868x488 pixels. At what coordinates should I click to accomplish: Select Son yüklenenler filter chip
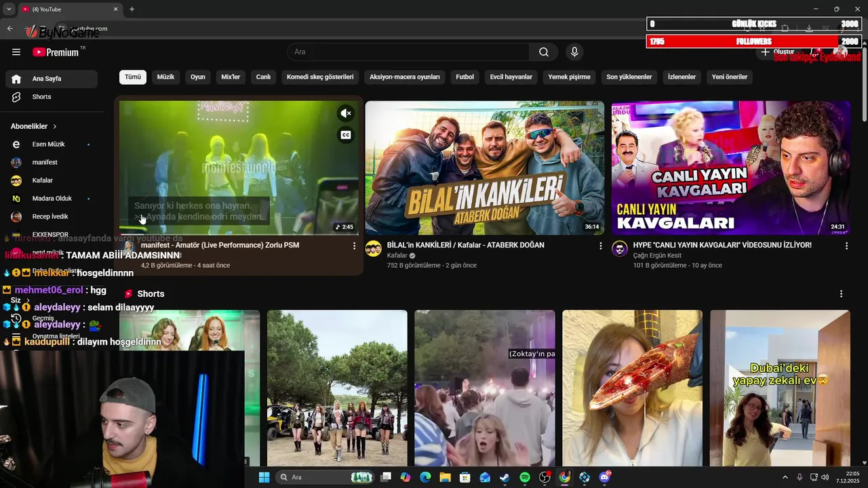click(x=629, y=77)
